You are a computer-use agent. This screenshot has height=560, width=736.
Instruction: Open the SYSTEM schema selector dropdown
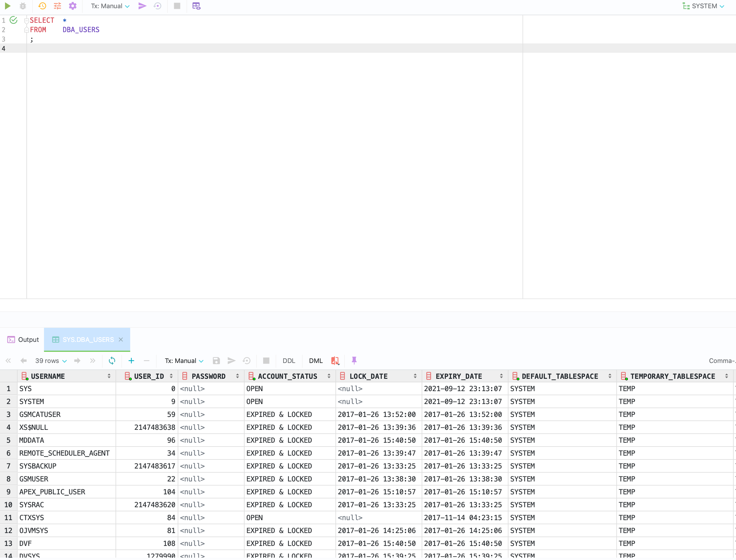pos(704,6)
